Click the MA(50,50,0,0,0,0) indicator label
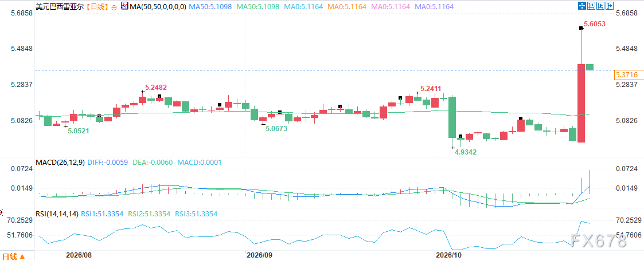 pyautogui.click(x=157, y=7)
